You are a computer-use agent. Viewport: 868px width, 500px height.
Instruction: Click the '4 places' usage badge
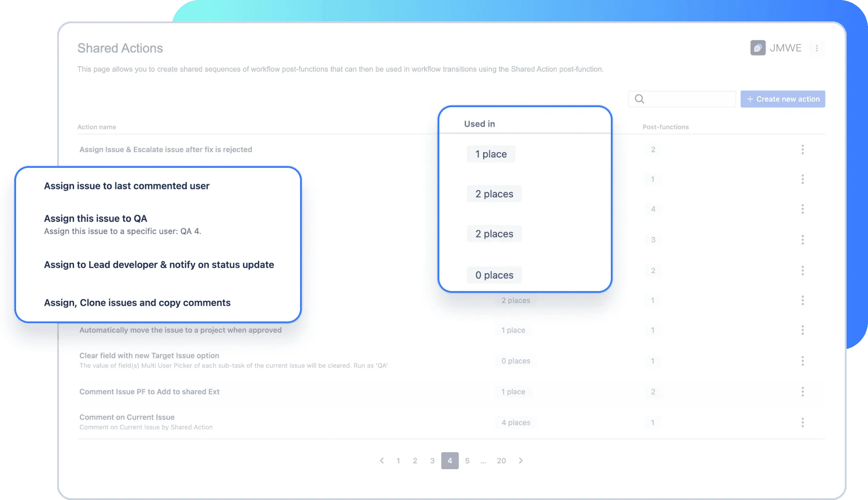516,422
